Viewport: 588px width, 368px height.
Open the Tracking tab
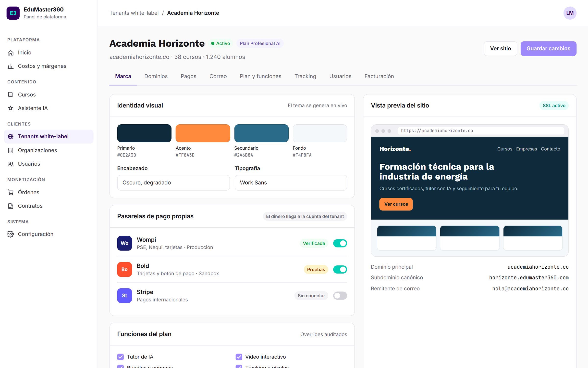305,76
